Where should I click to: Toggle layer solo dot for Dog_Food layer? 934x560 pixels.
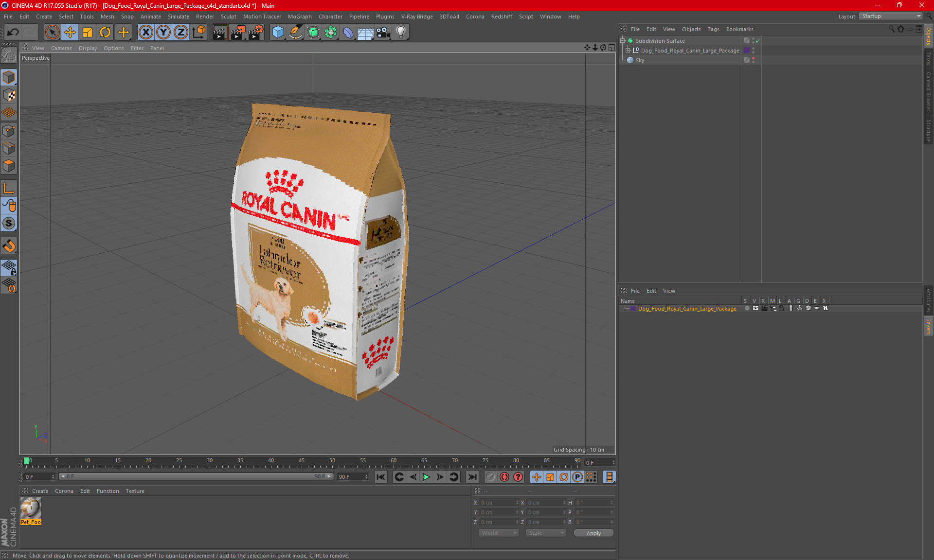747,308
